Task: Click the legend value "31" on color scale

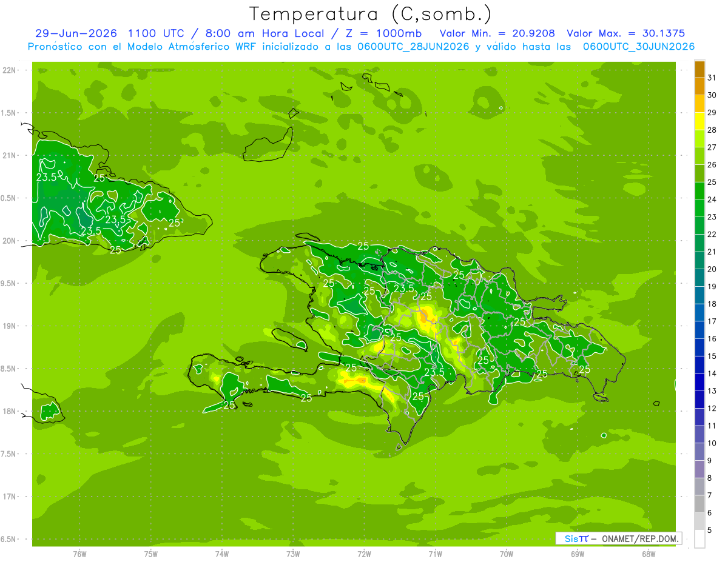Action: point(712,78)
